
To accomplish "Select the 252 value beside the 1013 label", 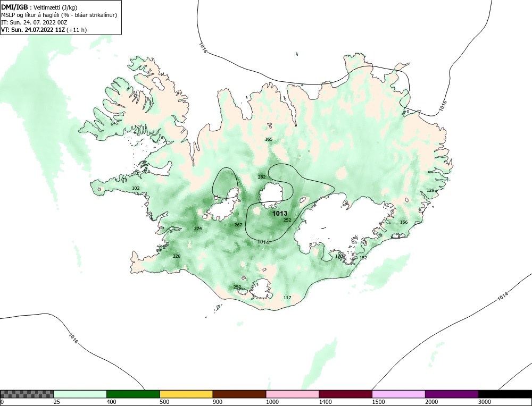I will tap(287, 220).
